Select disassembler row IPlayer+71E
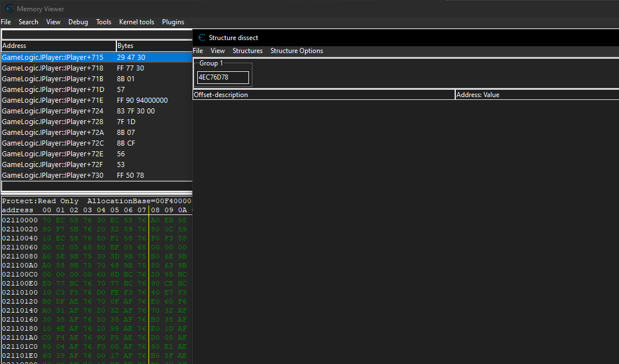Viewport: 619px width, 364px height. tap(97, 100)
